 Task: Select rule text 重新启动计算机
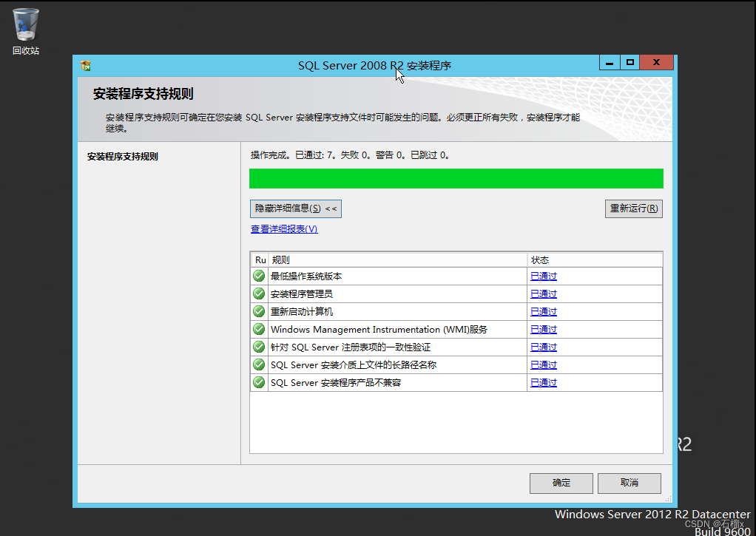(x=301, y=312)
